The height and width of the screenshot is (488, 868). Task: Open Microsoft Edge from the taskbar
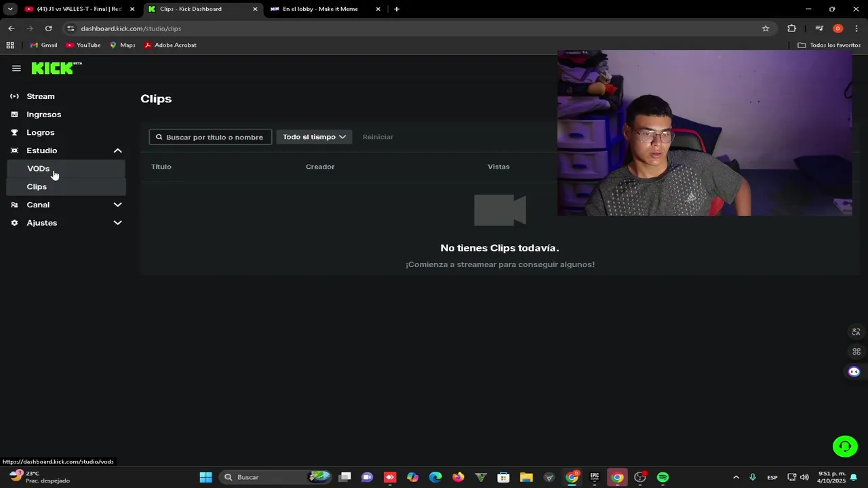point(435,477)
